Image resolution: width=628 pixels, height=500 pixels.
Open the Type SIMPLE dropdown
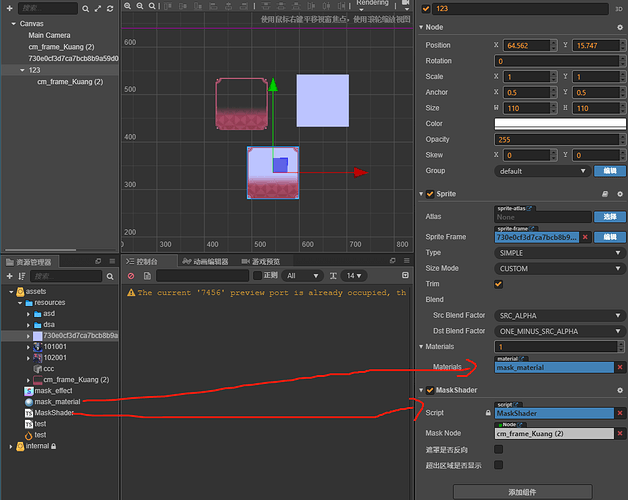[560, 253]
